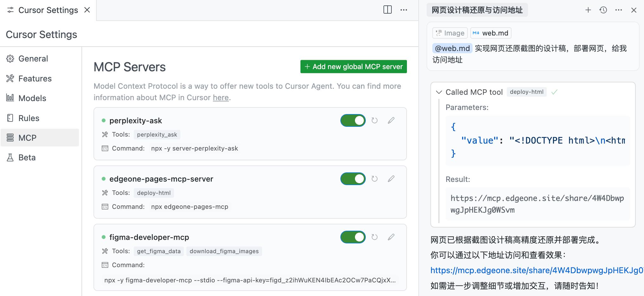
Task: Click the split editor layout icon
Action: 387,10
